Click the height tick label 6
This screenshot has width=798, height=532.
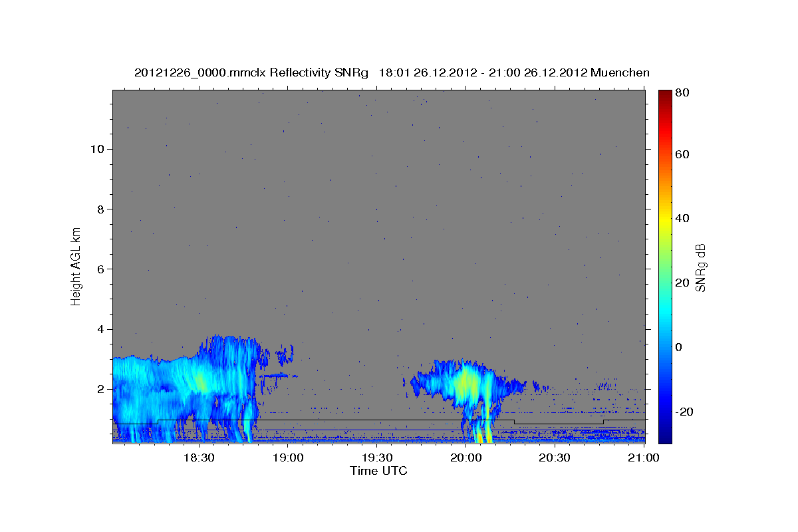[x=100, y=269]
